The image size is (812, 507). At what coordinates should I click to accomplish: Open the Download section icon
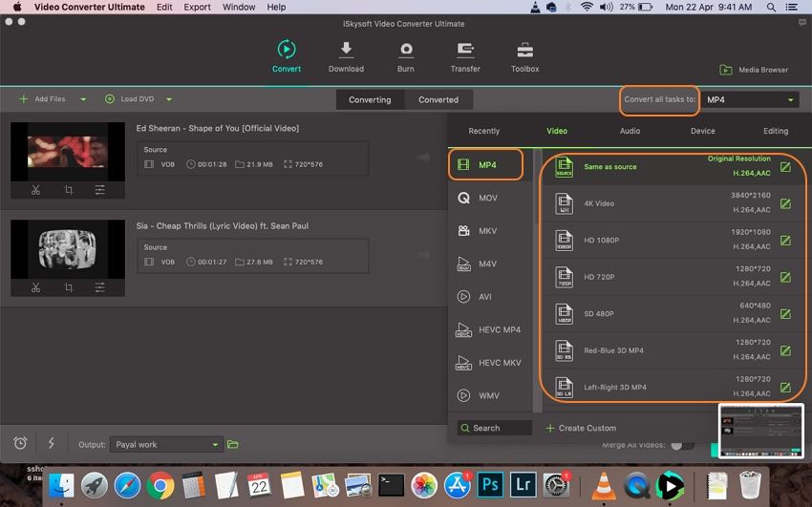346,51
